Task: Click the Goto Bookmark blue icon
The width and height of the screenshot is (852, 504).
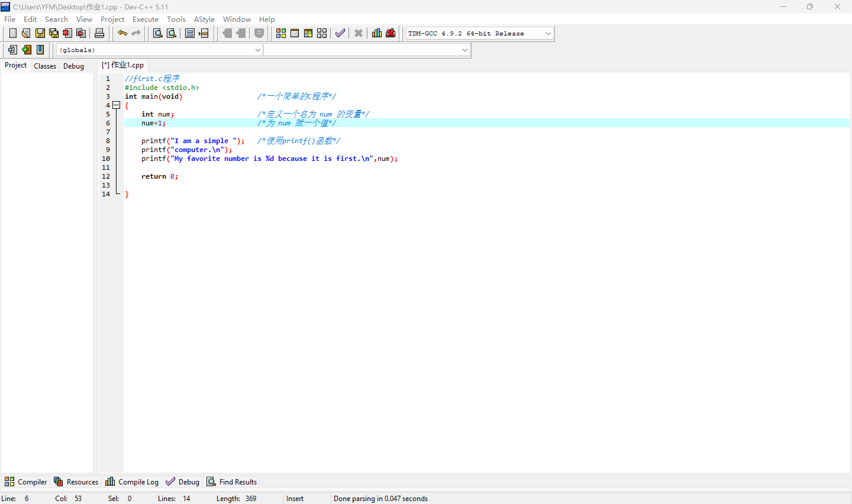Action: pos(40,50)
